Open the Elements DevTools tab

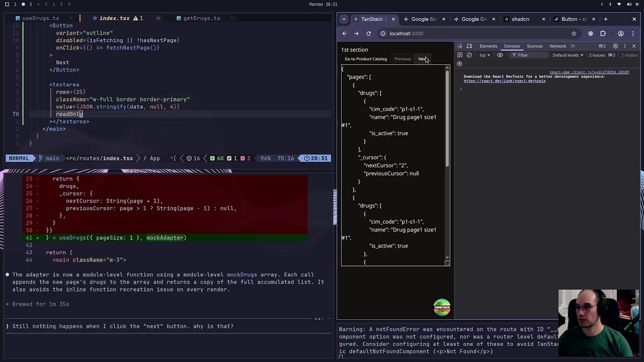(x=488, y=46)
